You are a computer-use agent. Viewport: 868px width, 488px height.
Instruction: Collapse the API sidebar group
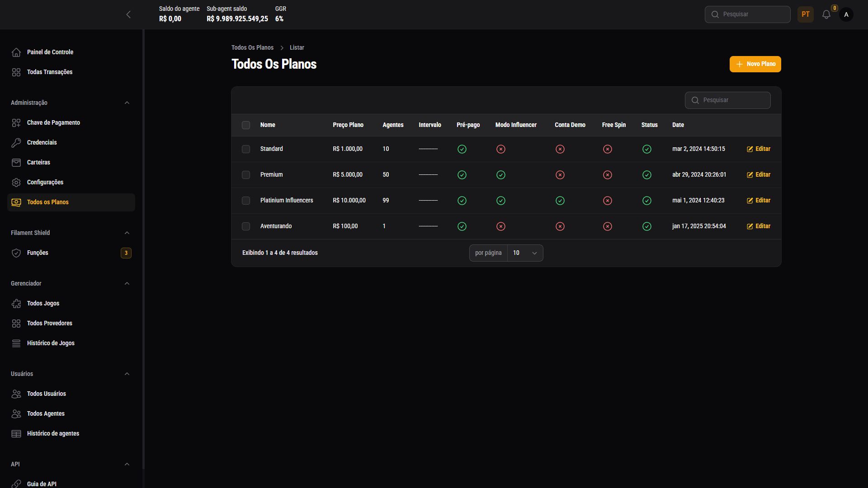click(127, 465)
